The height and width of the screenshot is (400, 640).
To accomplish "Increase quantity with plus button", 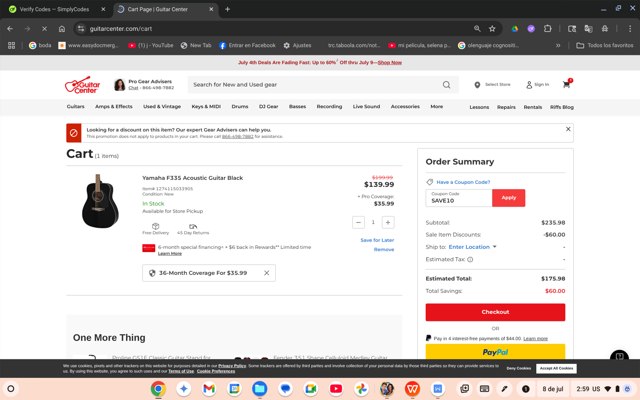I will coord(388,222).
